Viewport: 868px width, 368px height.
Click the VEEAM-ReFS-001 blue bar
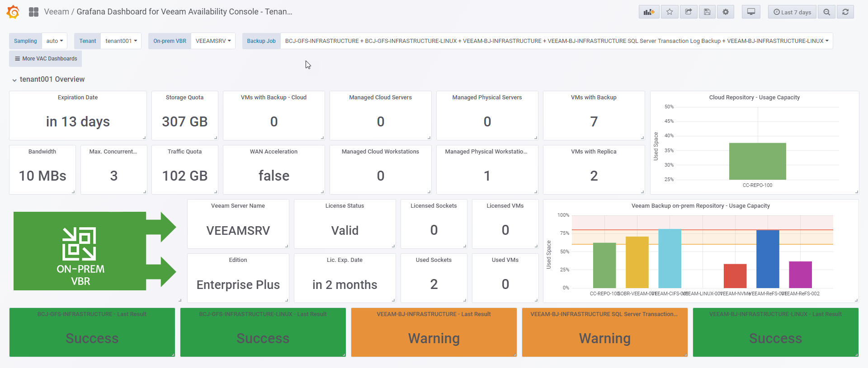pos(768,259)
